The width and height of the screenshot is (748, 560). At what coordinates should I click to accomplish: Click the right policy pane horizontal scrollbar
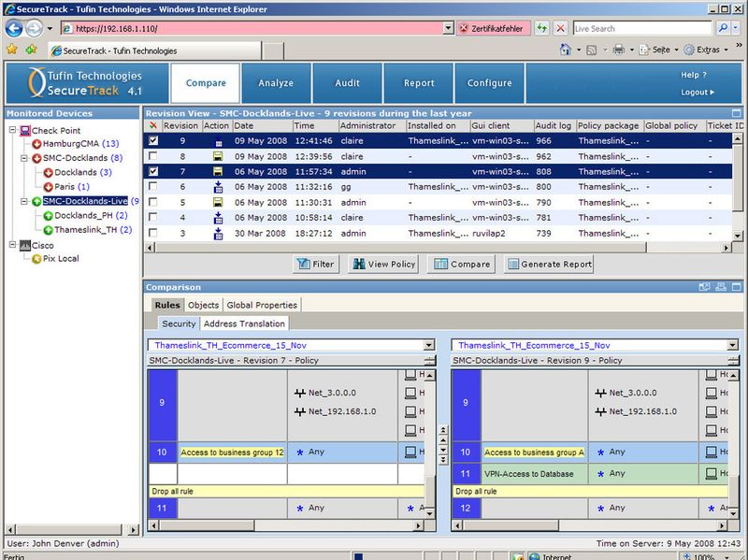[590, 525]
